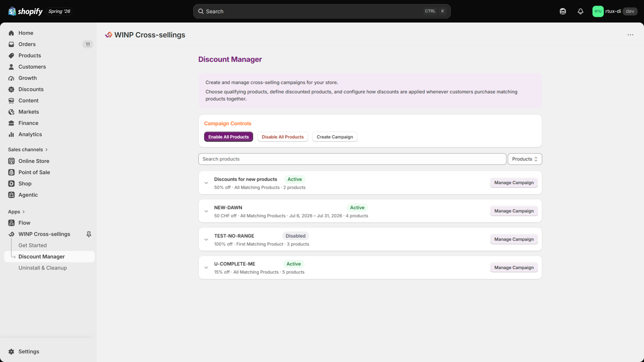Expand the NEW-DAWN campaign row

pos(206,211)
